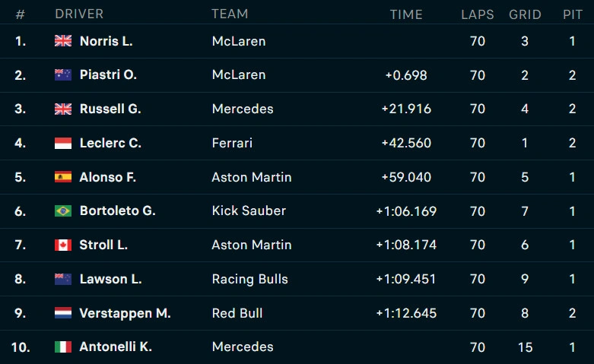Open Kick Sauber team link
Viewport: 594px width, 364px height.
[249, 210]
